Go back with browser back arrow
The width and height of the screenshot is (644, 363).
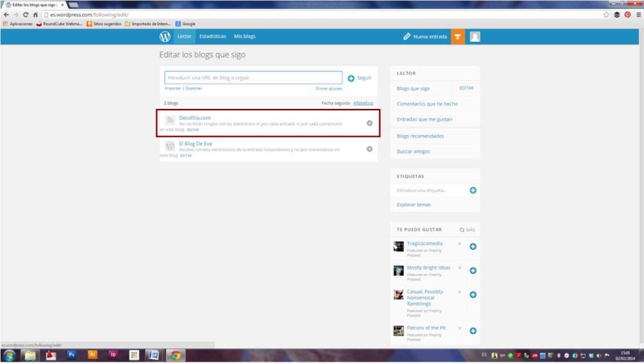(6, 15)
